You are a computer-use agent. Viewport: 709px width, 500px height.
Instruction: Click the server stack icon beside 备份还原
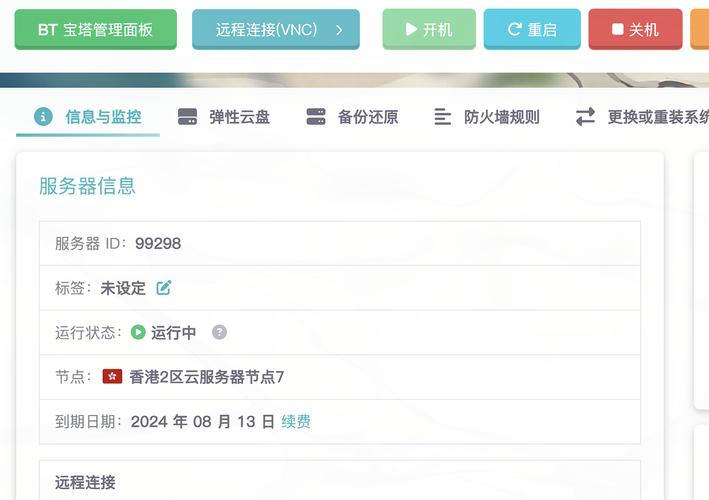click(316, 117)
